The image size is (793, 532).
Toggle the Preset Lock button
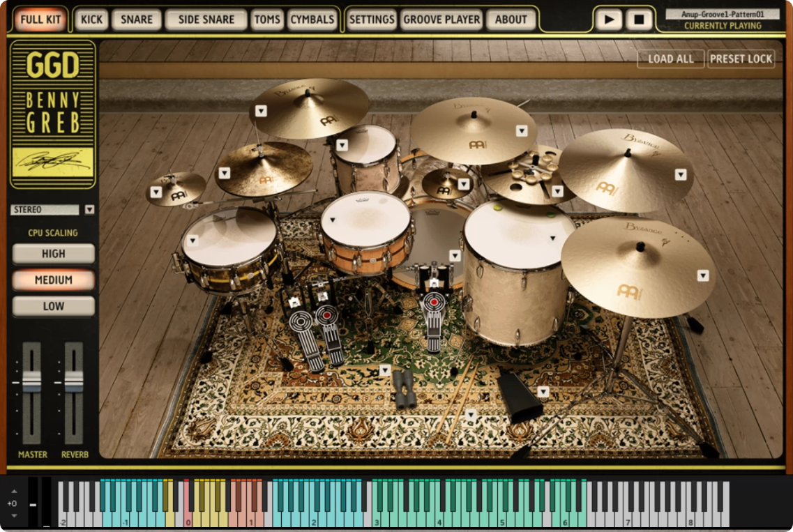tap(741, 59)
